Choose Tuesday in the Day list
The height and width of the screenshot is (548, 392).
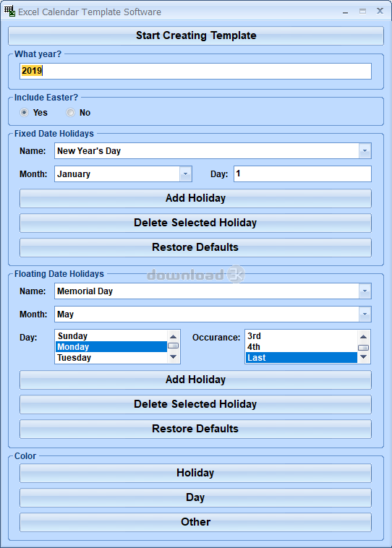(x=111, y=358)
